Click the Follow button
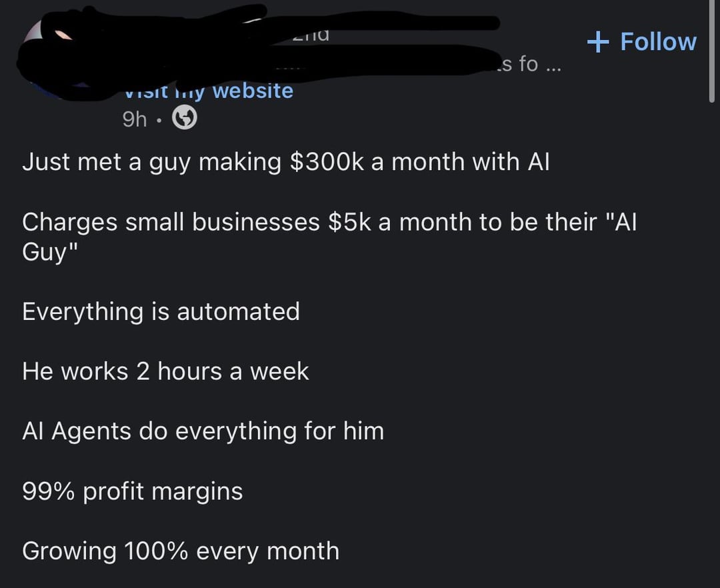The image size is (720, 588). [x=641, y=42]
